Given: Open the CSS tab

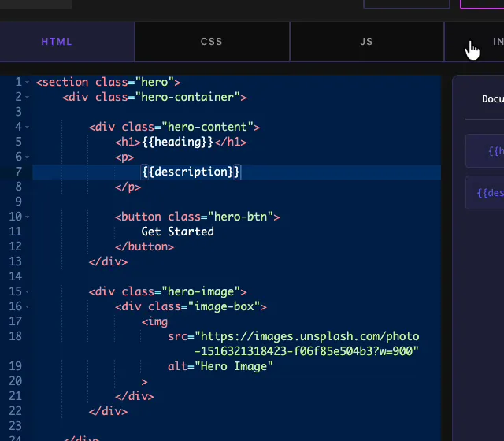Looking at the screenshot, I should 212,42.
